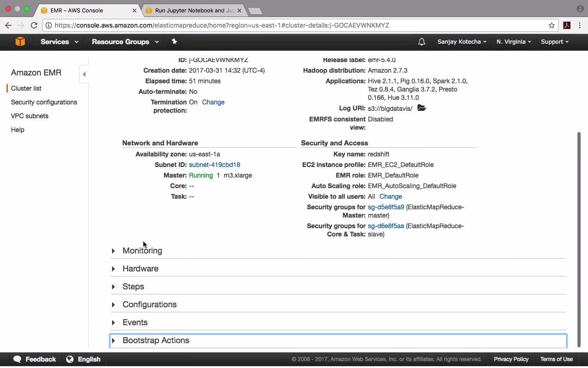Click the creation date value 2017-03-31
Screen dimensions: 588x368
[226, 70]
